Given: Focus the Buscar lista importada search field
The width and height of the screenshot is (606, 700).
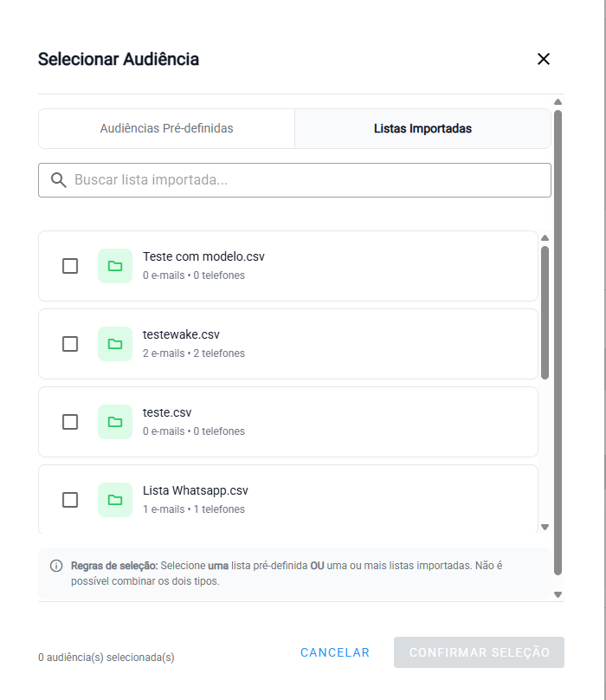Looking at the screenshot, I should [303, 180].
